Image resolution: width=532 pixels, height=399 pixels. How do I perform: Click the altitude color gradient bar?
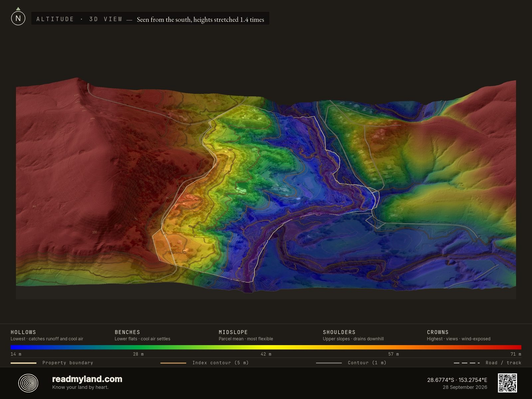(x=266, y=347)
